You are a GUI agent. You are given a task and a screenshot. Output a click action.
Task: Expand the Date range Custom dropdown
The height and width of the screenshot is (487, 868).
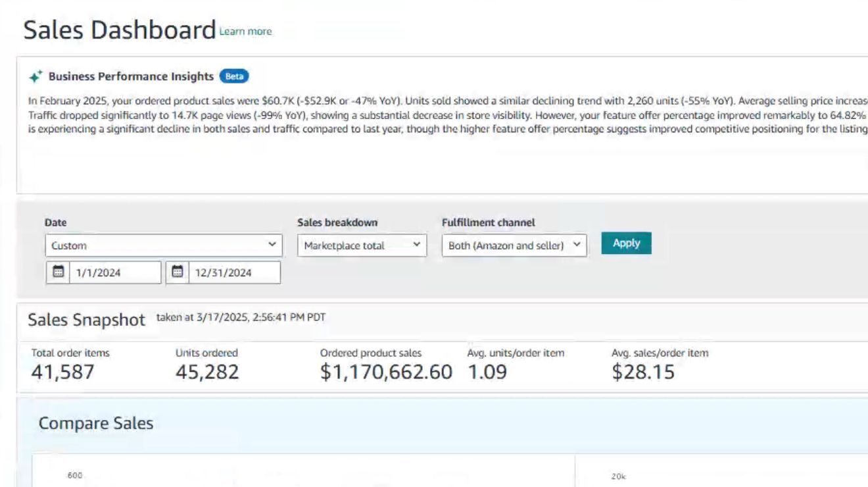click(x=164, y=245)
